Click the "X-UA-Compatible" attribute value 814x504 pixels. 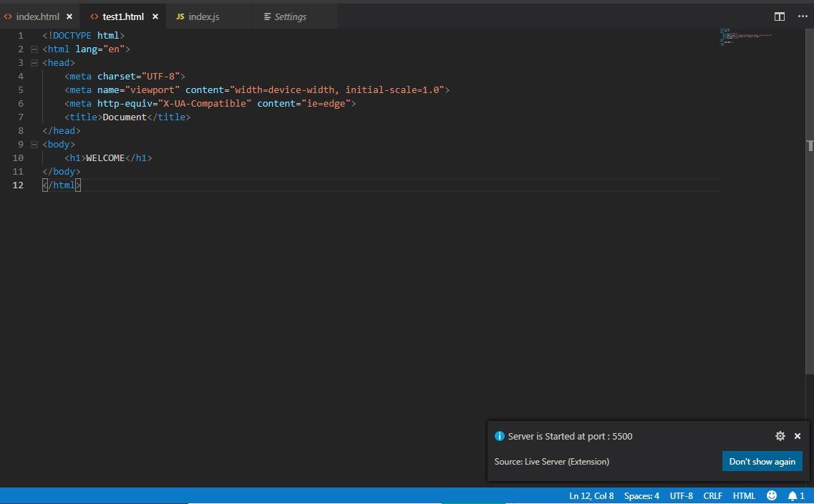205,103
